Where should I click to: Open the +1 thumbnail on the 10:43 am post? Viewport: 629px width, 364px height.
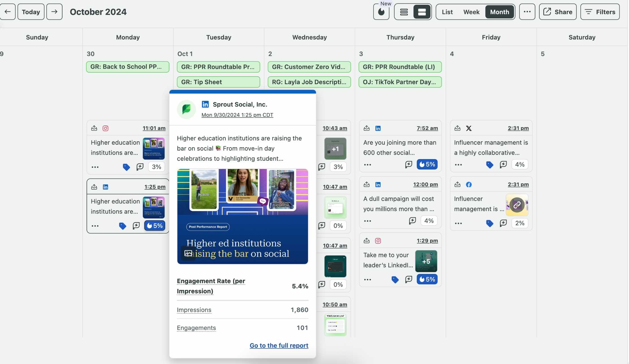click(335, 149)
